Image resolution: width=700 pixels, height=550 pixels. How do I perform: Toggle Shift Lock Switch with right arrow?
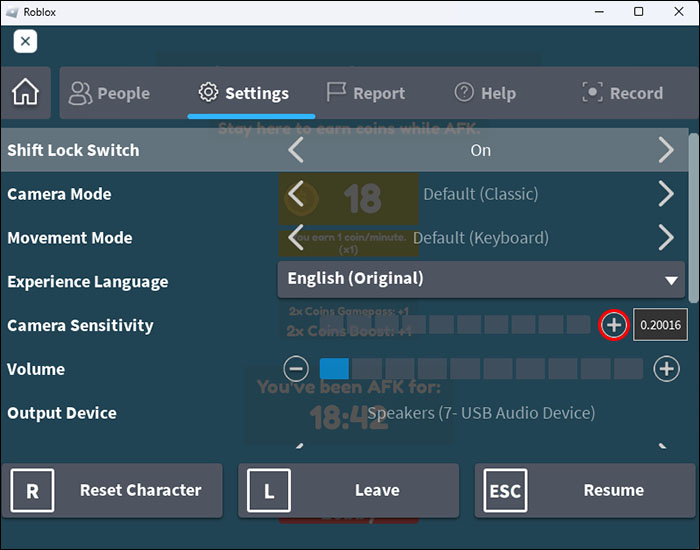click(x=666, y=150)
